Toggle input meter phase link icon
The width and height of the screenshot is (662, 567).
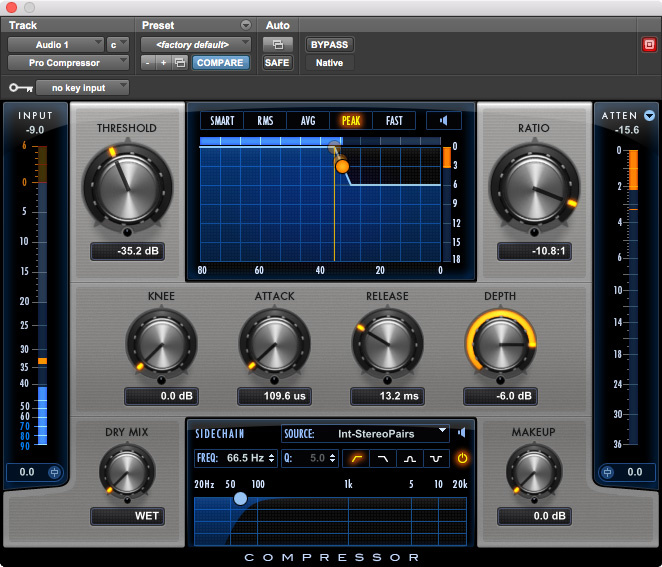[54, 472]
